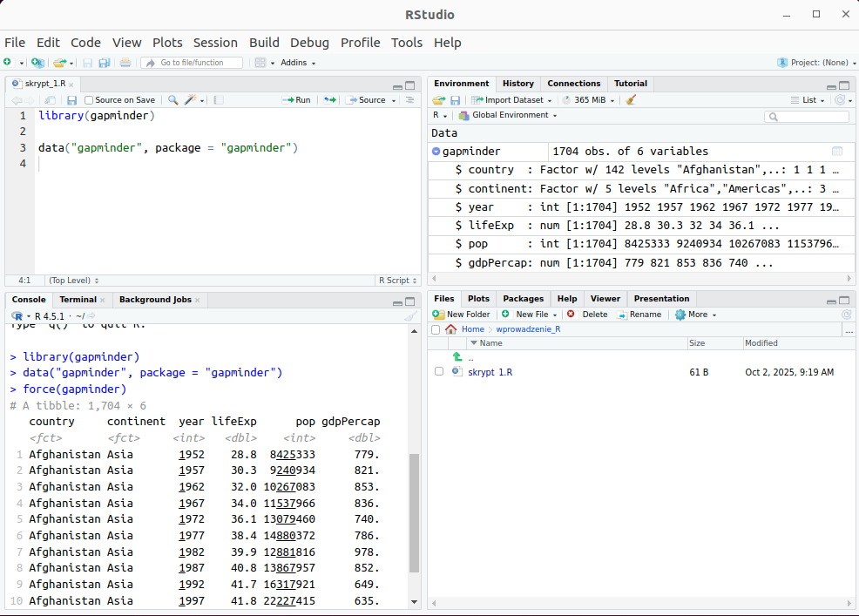Click the Print document icon

[x=125, y=63]
